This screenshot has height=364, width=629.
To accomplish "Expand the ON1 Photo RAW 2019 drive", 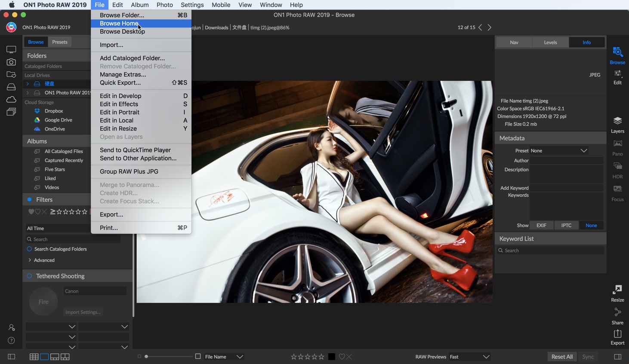I will 28,93.
